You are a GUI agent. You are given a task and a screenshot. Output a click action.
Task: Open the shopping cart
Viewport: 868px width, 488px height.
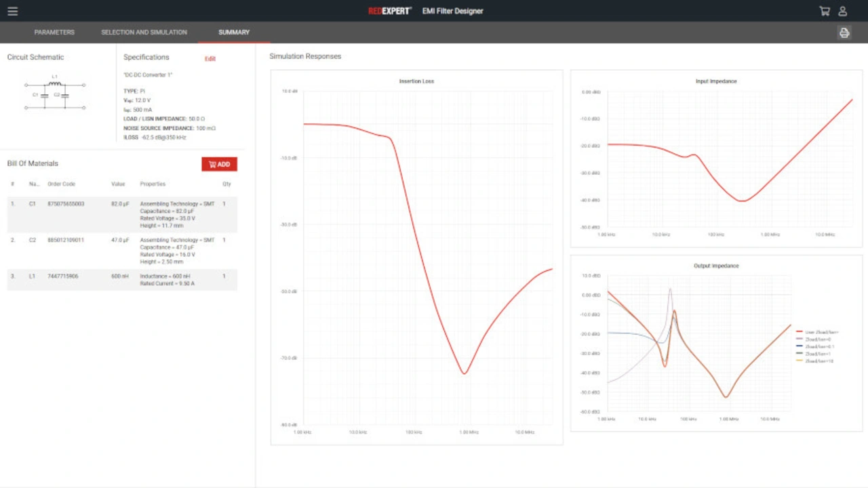point(825,11)
